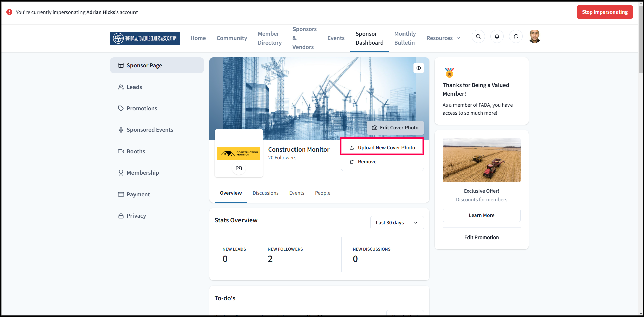
Task: Click the search magnifier icon
Action: pyautogui.click(x=478, y=36)
